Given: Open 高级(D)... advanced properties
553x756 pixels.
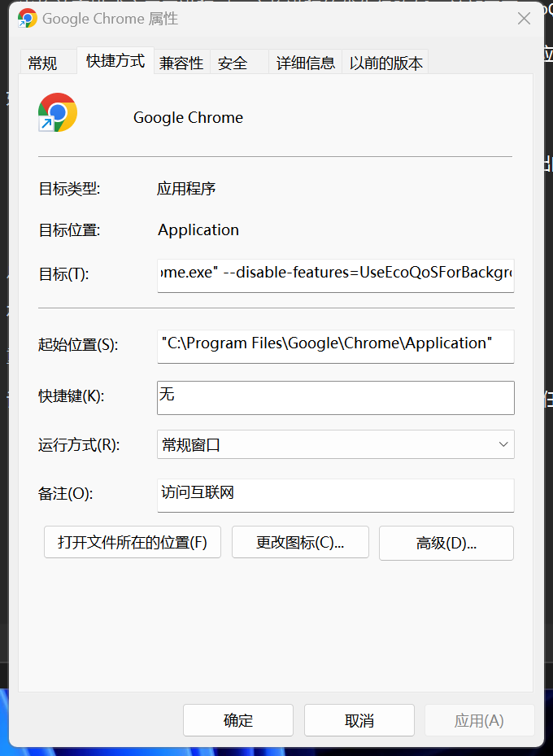Looking at the screenshot, I should 446,543.
